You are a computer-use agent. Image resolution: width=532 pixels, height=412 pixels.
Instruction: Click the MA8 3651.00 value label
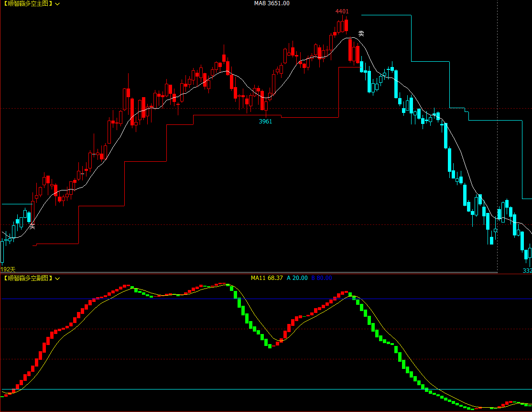pyautogui.click(x=272, y=3)
